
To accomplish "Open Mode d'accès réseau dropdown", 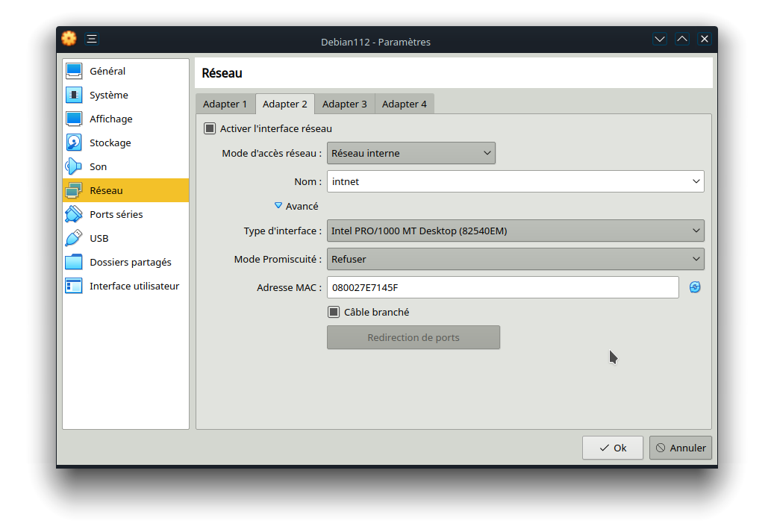I will [x=411, y=153].
